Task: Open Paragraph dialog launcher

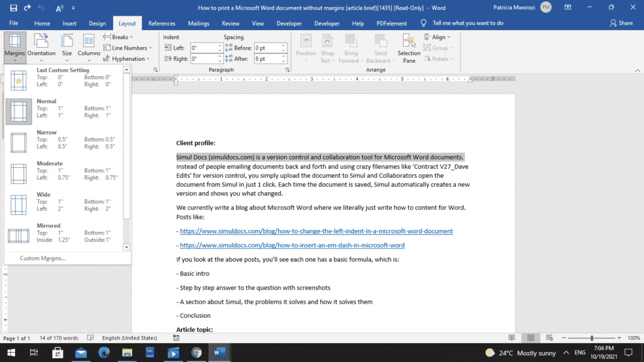Action: [x=287, y=70]
